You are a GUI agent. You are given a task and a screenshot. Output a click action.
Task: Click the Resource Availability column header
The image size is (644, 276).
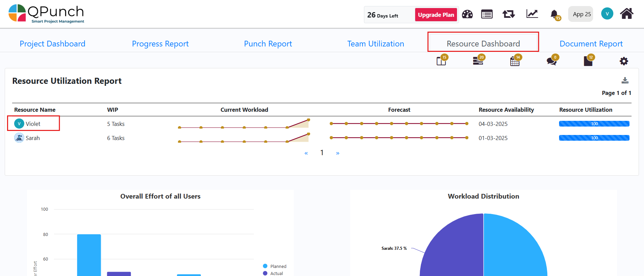click(506, 110)
